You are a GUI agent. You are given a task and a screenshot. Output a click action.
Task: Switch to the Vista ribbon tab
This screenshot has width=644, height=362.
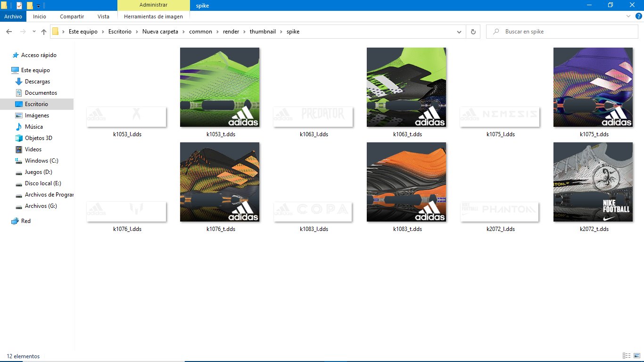103,16
